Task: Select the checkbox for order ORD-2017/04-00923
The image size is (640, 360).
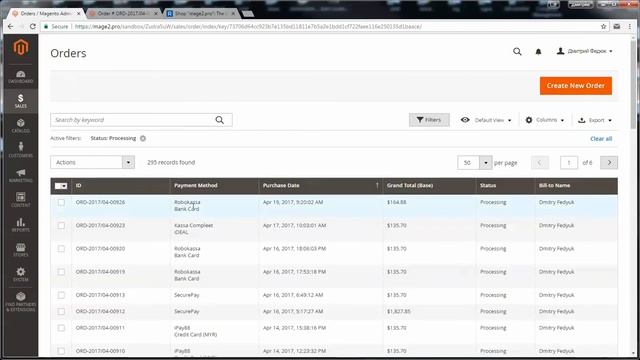Action: coord(61,225)
